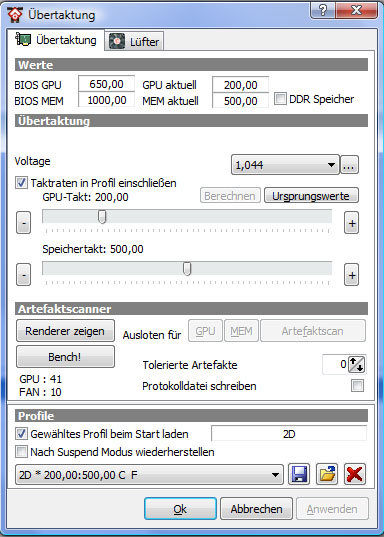Click the RivaTuner title bar icon

(15, 15)
